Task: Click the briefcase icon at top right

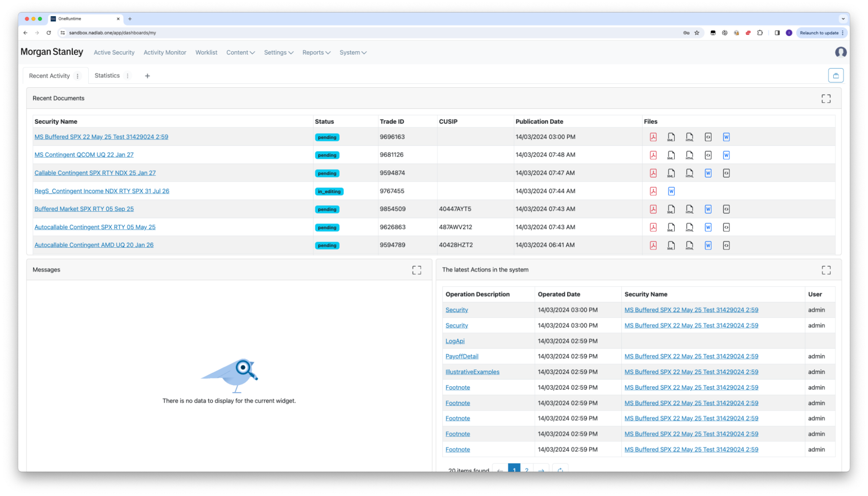Action: (x=835, y=76)
